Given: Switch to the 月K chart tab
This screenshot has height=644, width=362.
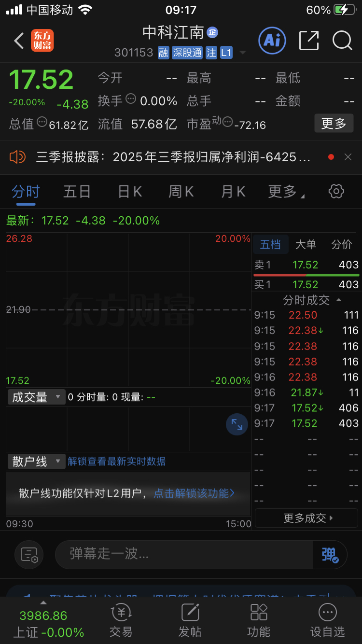Looking at the screenshot, I should (233, 192).
